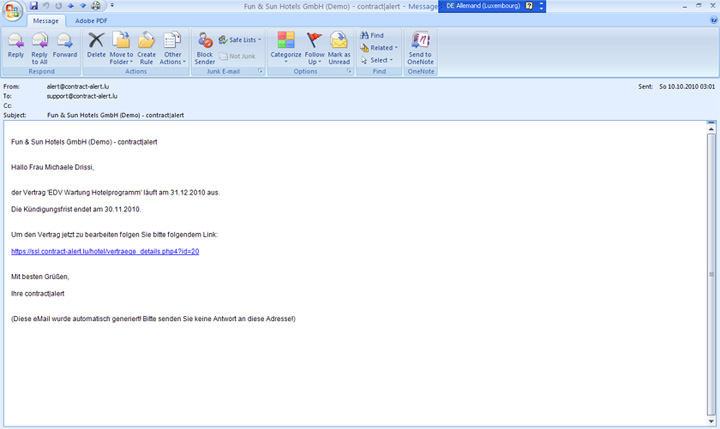Expand Other Actions dropdown

[x=173, y=47]
